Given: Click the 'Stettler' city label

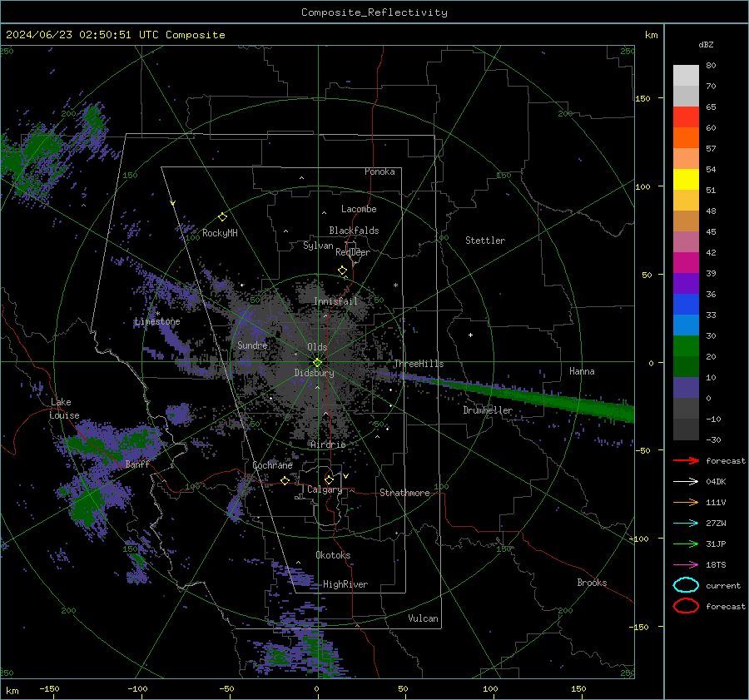Looking at the screenshot, I should pos(485,241).
